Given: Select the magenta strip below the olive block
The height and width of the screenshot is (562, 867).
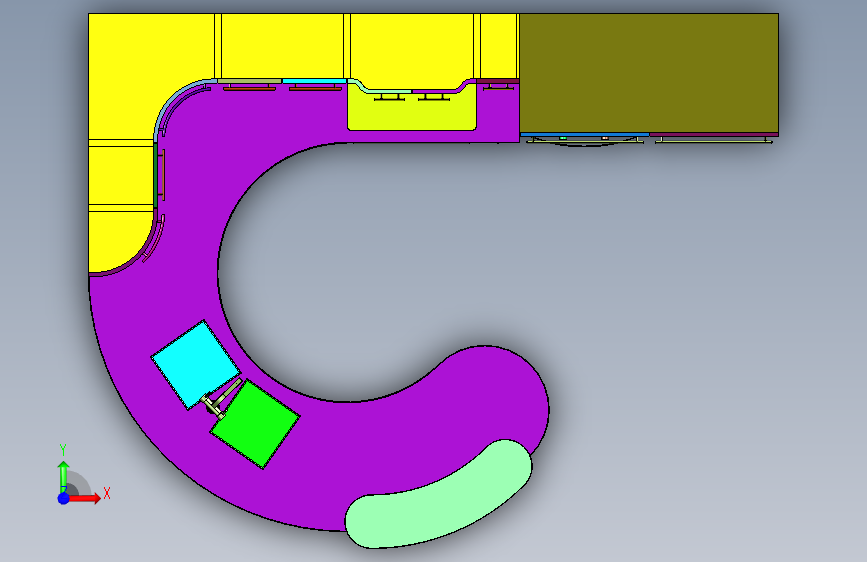Looking at the screenshot, I should point(714,134).
